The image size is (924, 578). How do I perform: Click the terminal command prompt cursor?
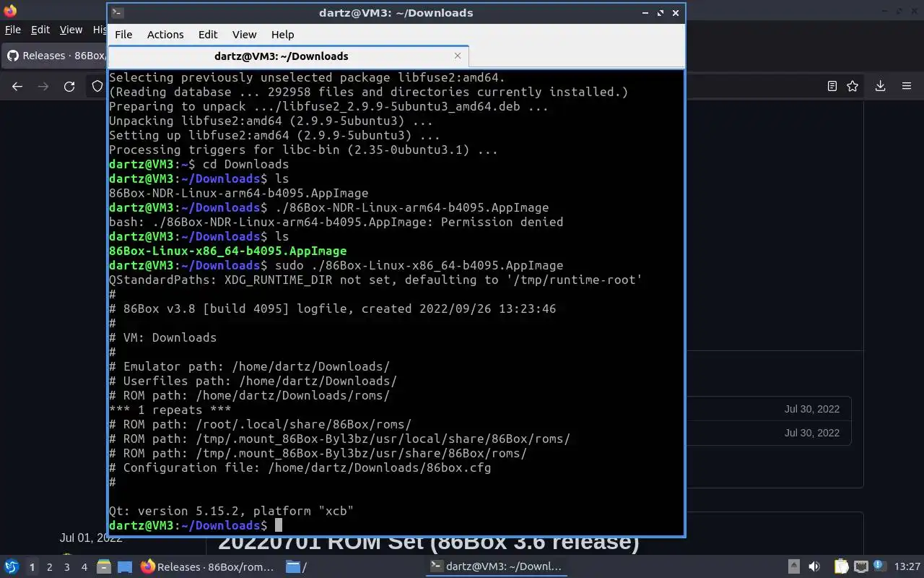click(279, 525)
